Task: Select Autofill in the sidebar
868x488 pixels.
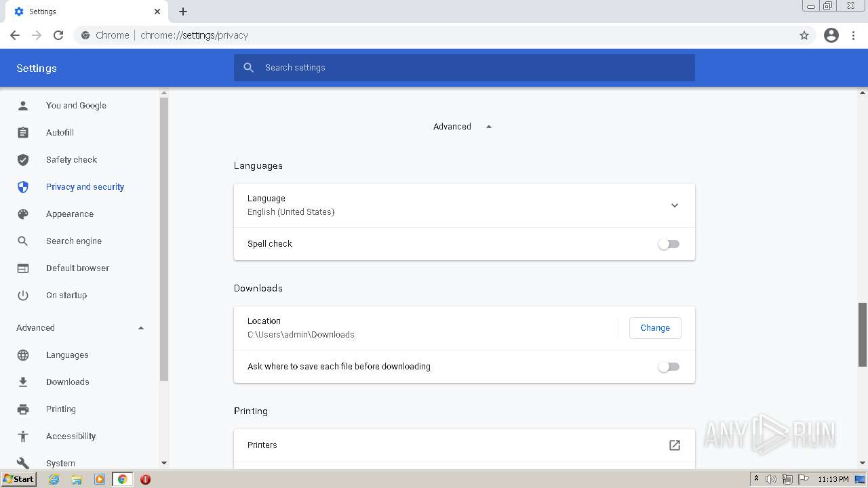Action: 60,132
